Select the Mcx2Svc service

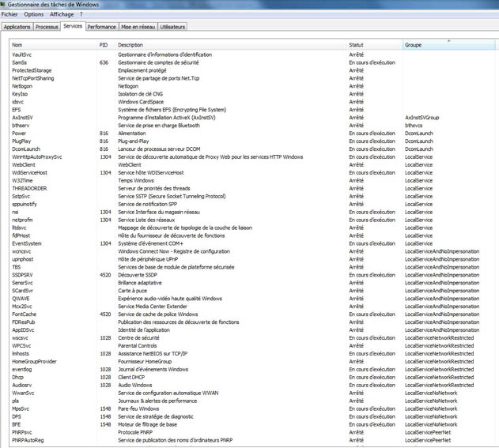coord(22,307)
